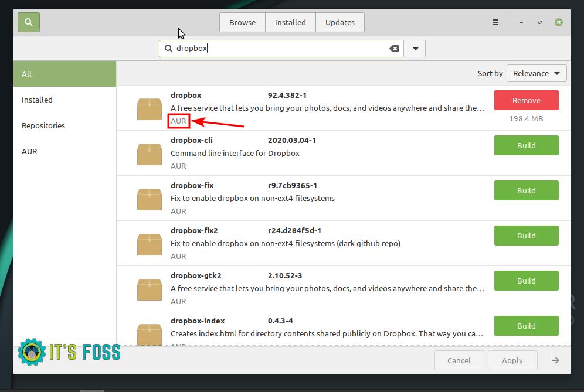584x392 pixels.
Task: Build the dropbox-cli package
Action: tap(526, 145)
